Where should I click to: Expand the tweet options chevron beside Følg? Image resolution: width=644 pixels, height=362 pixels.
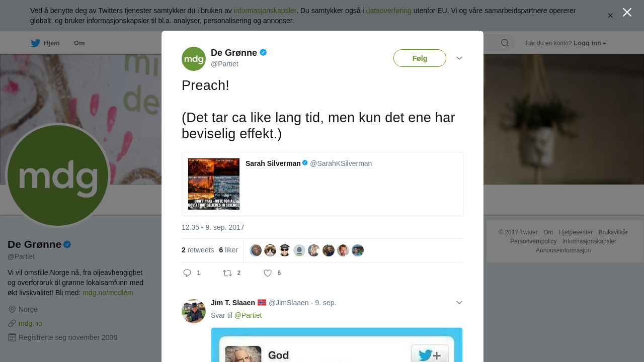(459, 58)
